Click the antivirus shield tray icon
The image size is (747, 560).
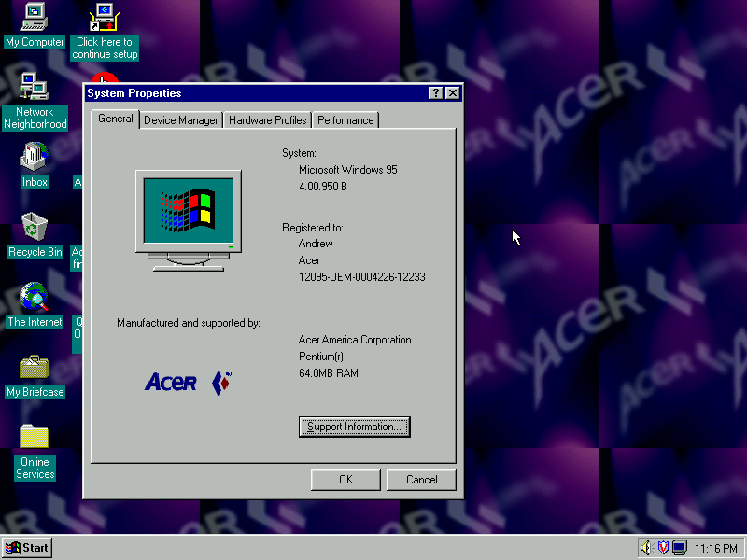click(663, 548)
